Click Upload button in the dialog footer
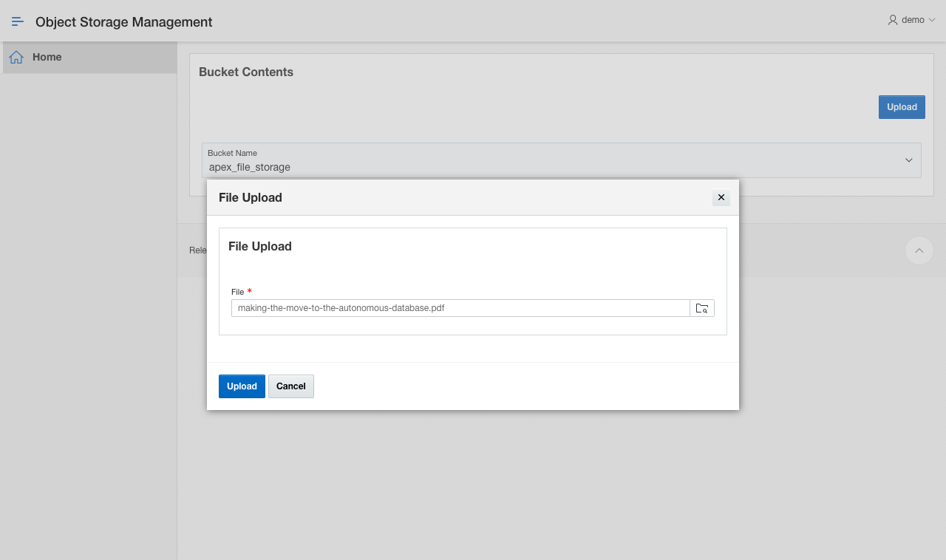Viewport: 946px width, 560px height. pos(242,386)
